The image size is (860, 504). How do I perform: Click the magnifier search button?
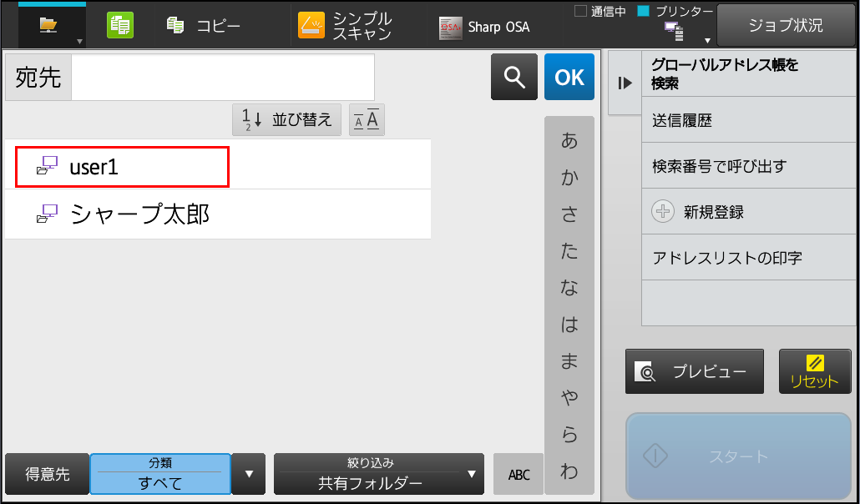click(514, 77)
